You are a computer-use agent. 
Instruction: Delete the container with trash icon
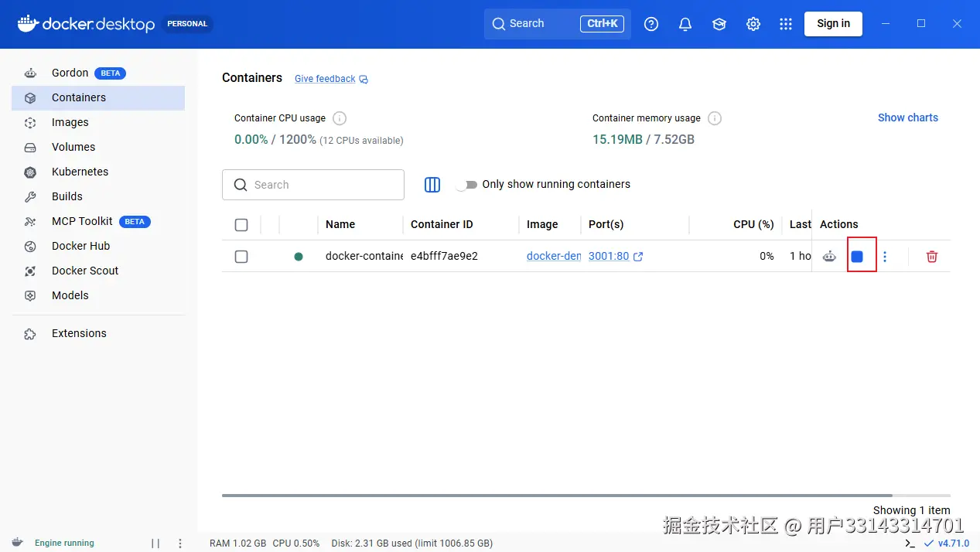click(932, 257)
